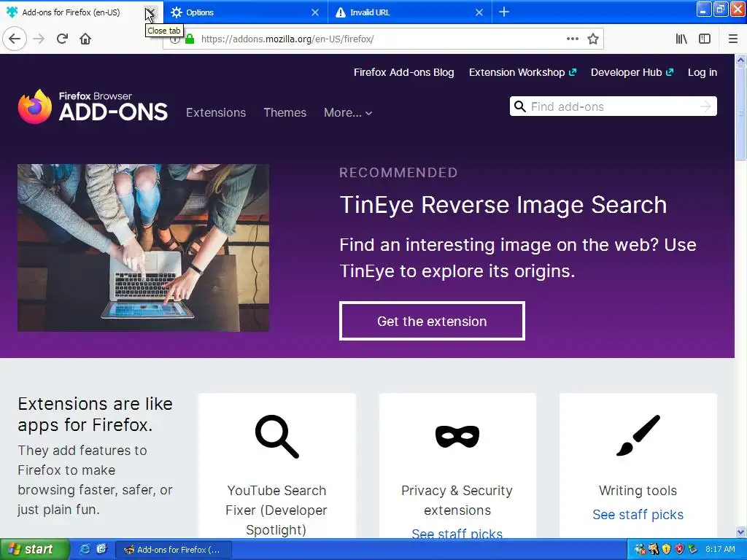The image size is (747, 560).
Task: Switch to the Invalid URL tab
Action: [x=410, y=12]
